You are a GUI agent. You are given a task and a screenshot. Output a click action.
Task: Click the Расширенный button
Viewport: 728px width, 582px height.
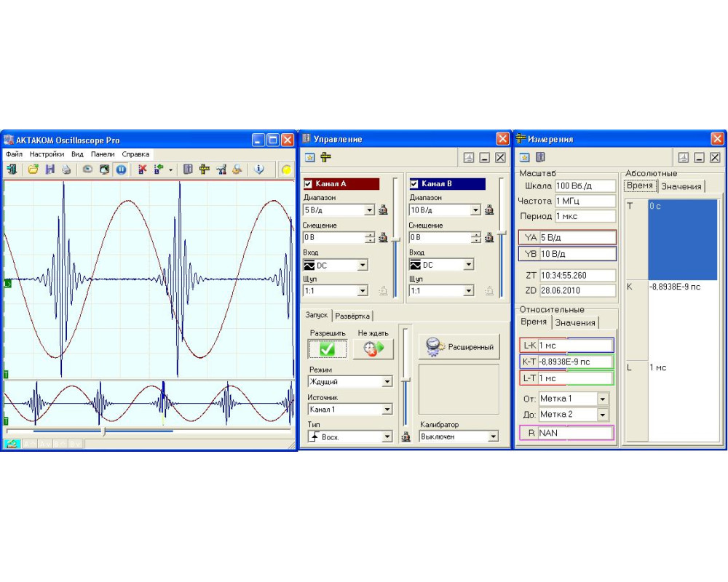click(459, 347)
